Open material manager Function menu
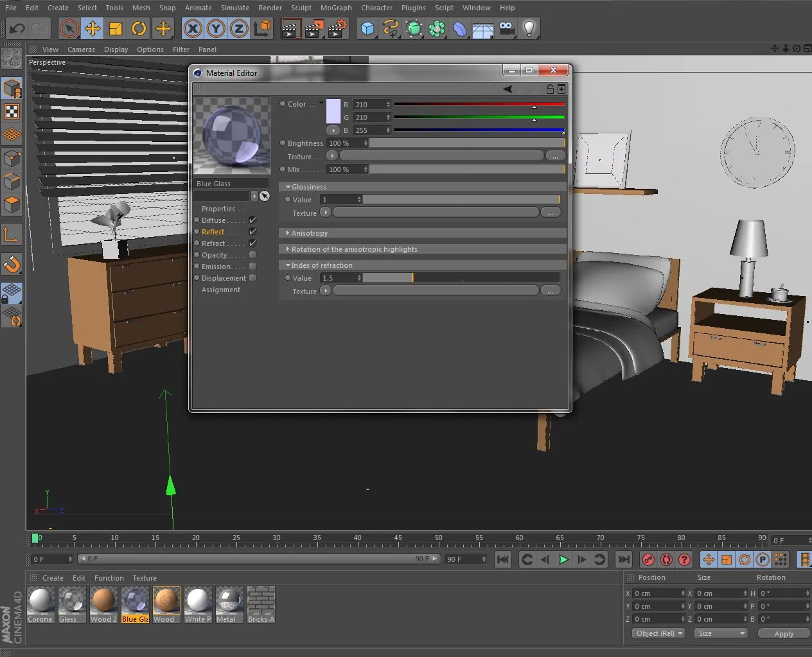Viewport: 812px width, 657px height. coord(109,578)
